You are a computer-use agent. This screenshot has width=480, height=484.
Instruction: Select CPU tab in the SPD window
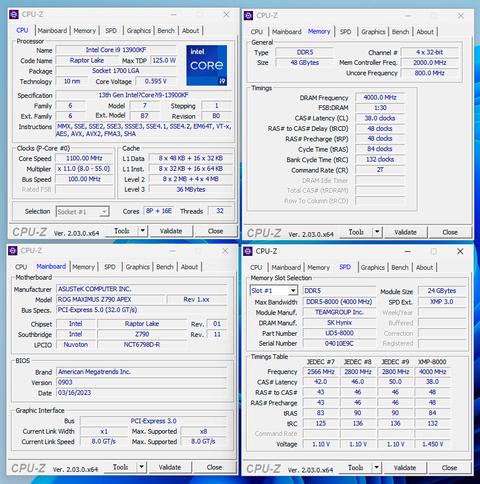[x=256, y=268]
